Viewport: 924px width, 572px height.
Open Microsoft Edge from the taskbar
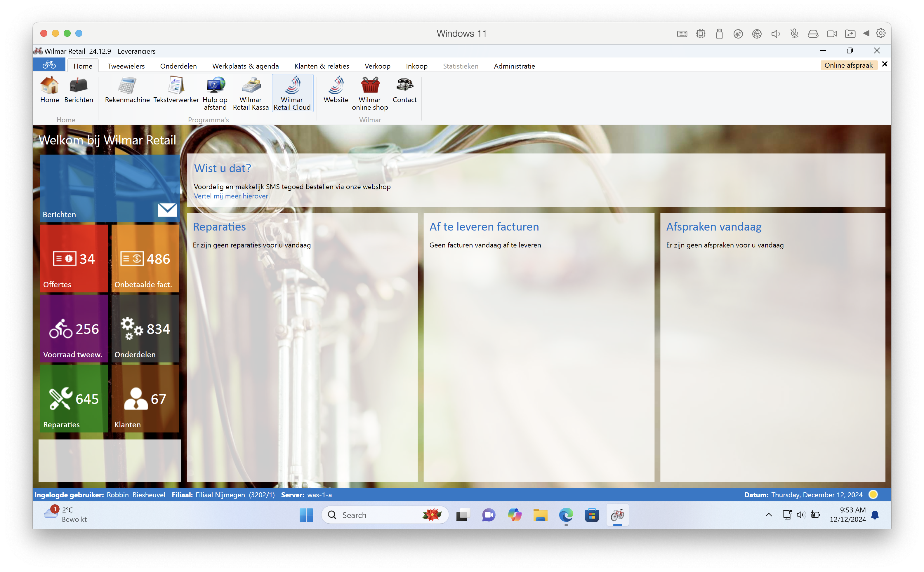(566, 515)
